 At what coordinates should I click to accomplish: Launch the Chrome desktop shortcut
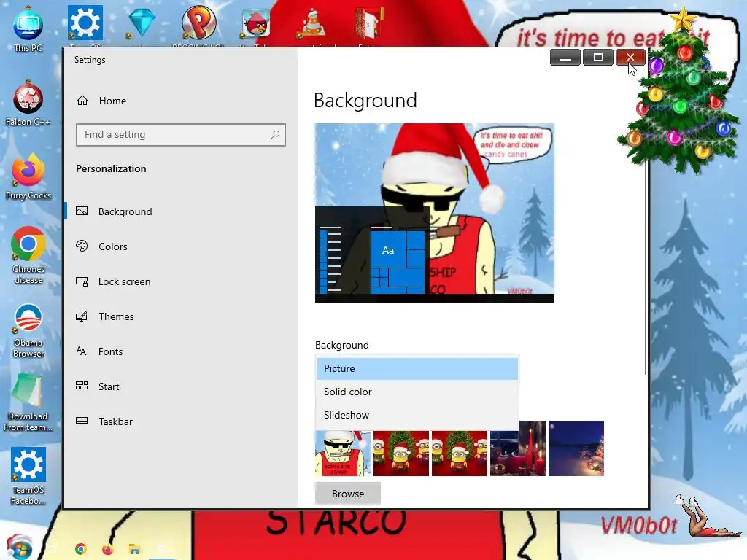pyautogui.click(x=28, y=255)
